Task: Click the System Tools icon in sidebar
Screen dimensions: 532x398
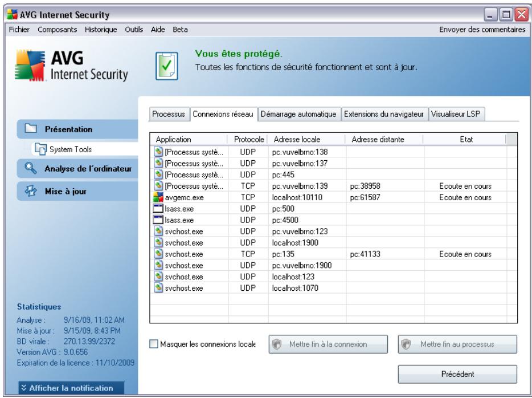Action: [x=40, y=149]
